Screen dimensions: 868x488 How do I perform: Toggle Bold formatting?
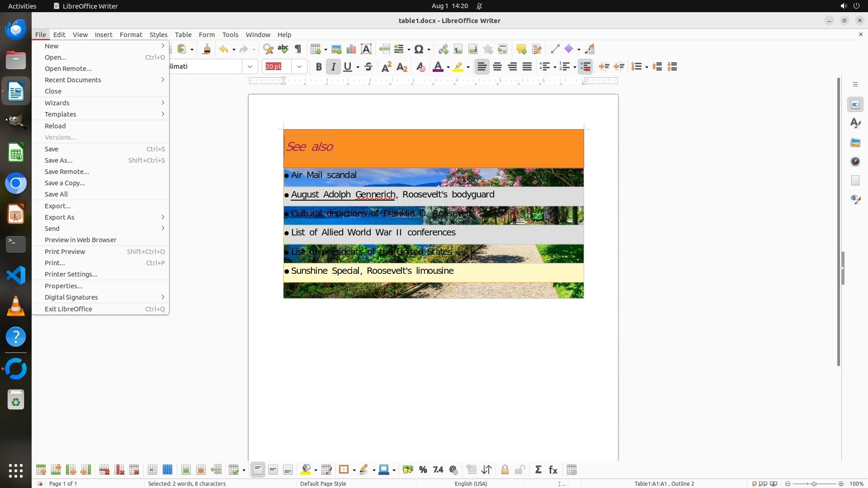click(319, 67)
